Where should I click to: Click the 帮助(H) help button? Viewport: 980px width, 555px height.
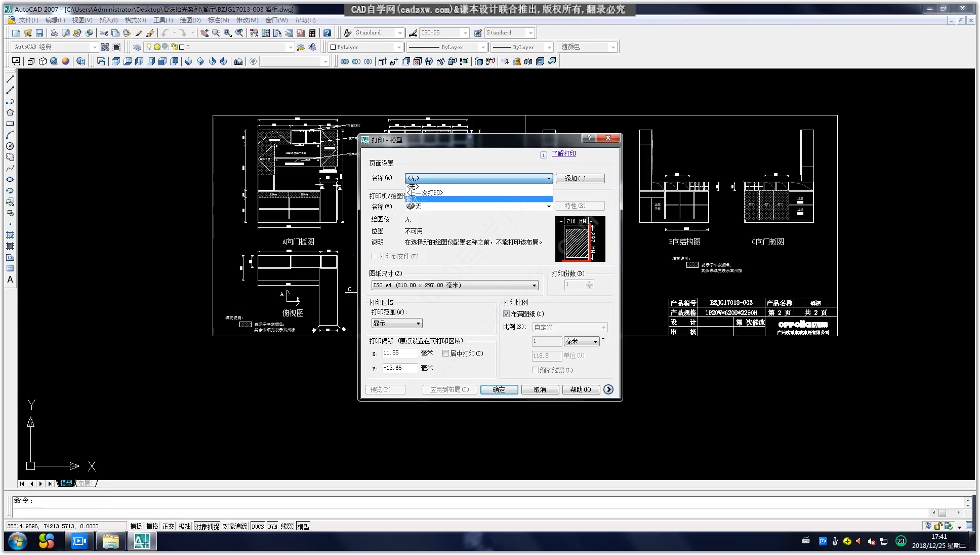coord(581,389)
